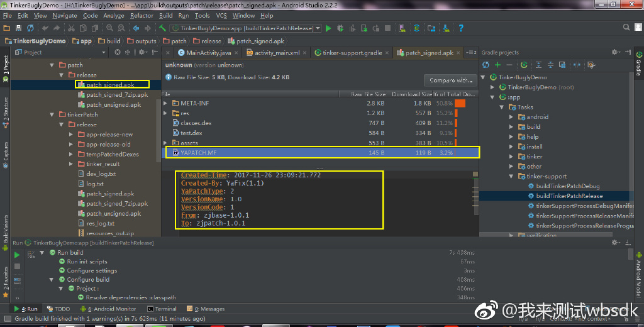
Task: Open the Analyze menu
Action: tap(114, 16)
